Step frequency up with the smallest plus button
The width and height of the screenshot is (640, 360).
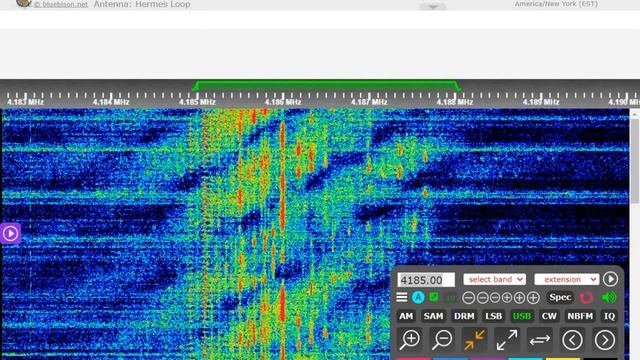point(507,298)
